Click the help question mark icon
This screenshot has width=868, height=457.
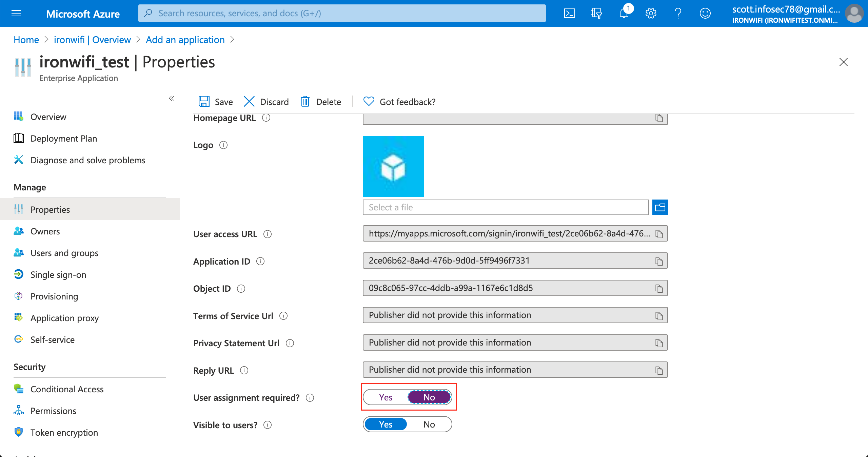(x=678, y=13)
